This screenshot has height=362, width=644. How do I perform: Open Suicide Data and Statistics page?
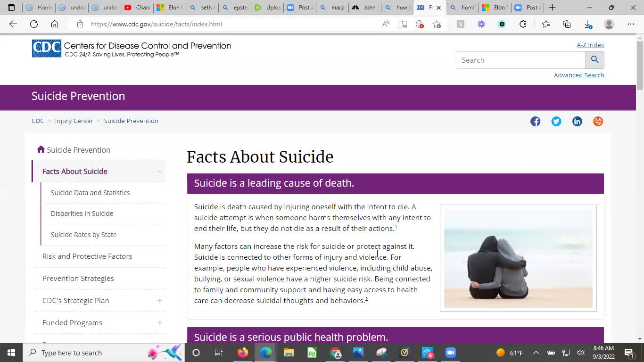pos(90,193)
